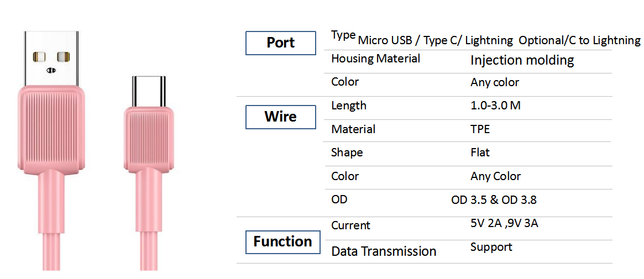Click the Flat shape value
This screenshot has height=279, width=644.
tap(480, 152)
